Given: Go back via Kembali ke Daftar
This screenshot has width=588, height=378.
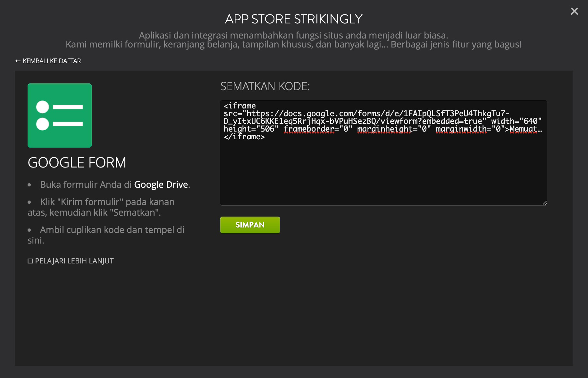Looking at the screenshot, I should tap(48, 61).
